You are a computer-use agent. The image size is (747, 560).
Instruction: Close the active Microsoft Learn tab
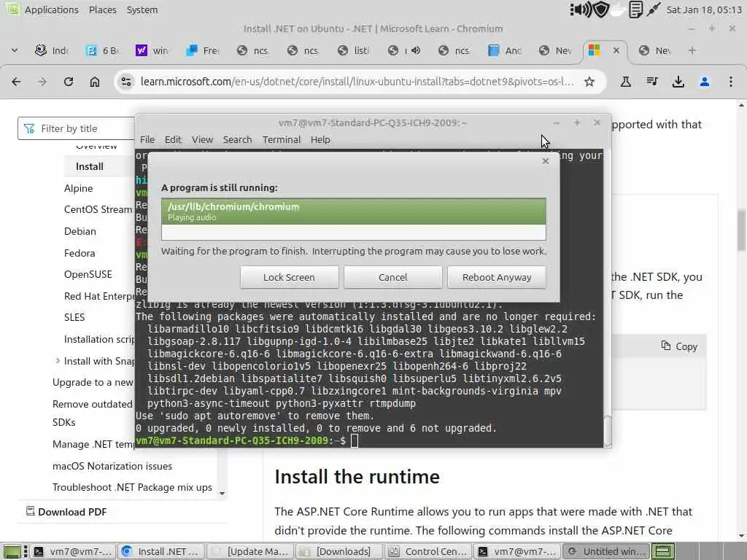(x=616, y=50)
